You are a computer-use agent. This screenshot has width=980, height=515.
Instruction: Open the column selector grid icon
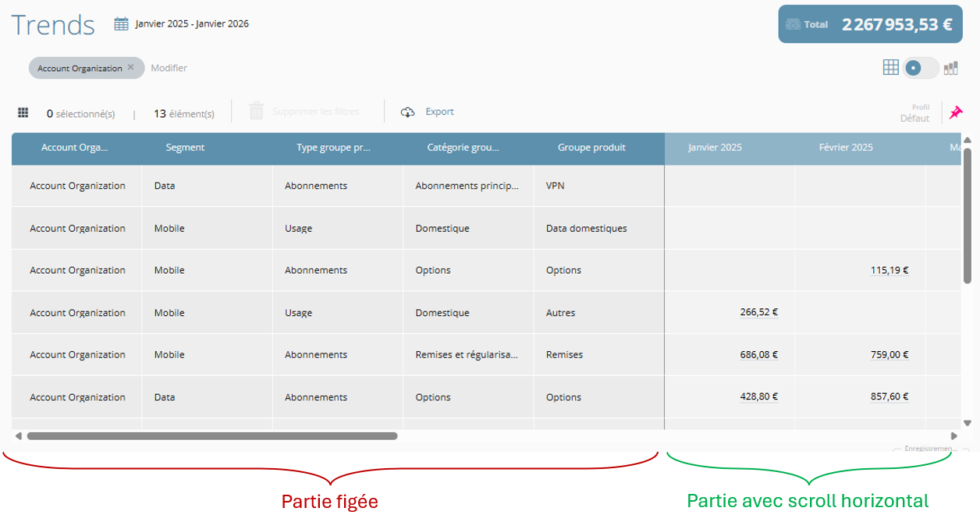coord(23,113)
